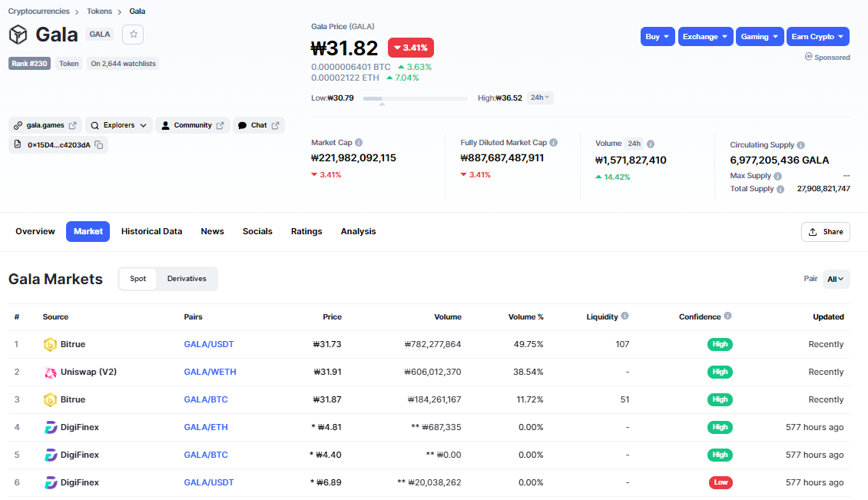
Task: Open DigiFinex GALA/BTC pair link
Action: 206,455
